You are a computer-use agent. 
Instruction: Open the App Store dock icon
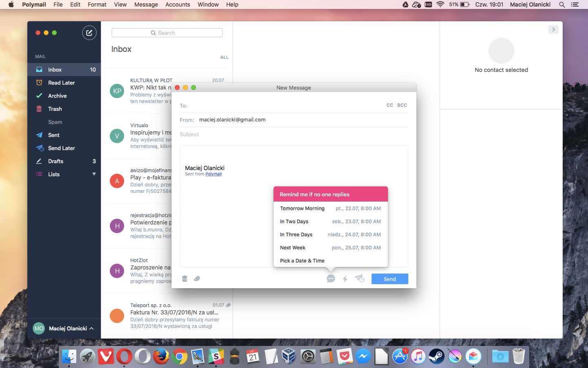[400, 357]
